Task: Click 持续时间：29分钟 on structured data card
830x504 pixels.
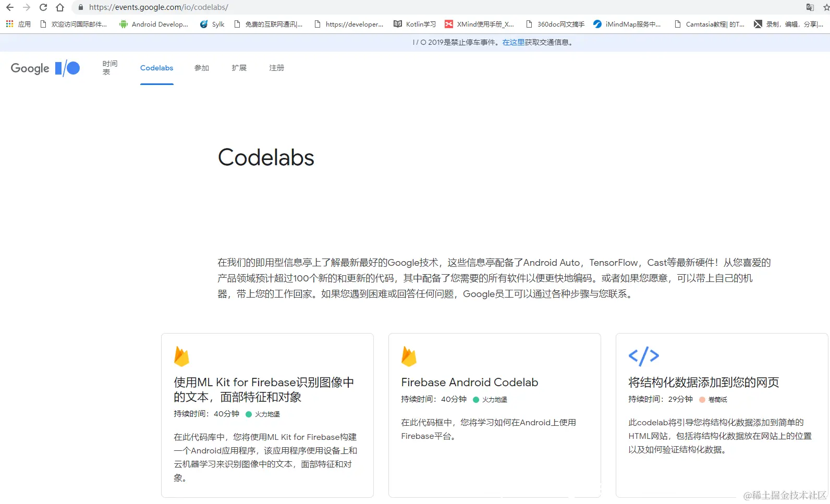Action: coord(660,399)
